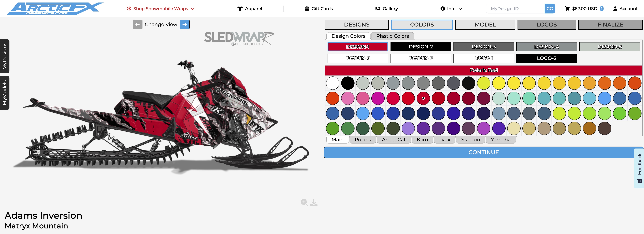Click the zoom magnifier icon below the sled
The width and height of the screenshot is (644, 234).
[304, 202]
